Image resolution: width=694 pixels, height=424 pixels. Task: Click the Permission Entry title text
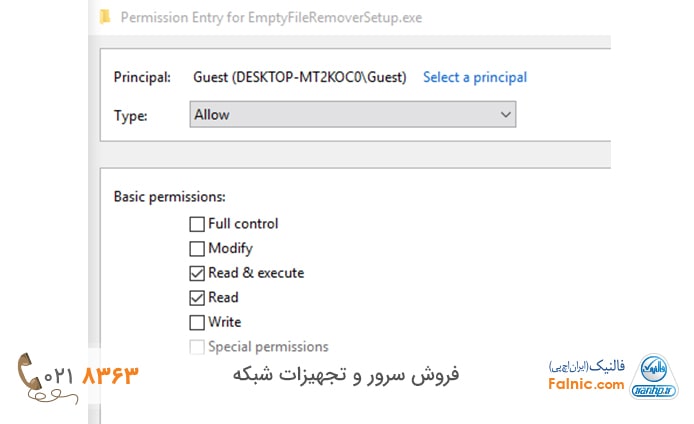(x=270, y=17)
